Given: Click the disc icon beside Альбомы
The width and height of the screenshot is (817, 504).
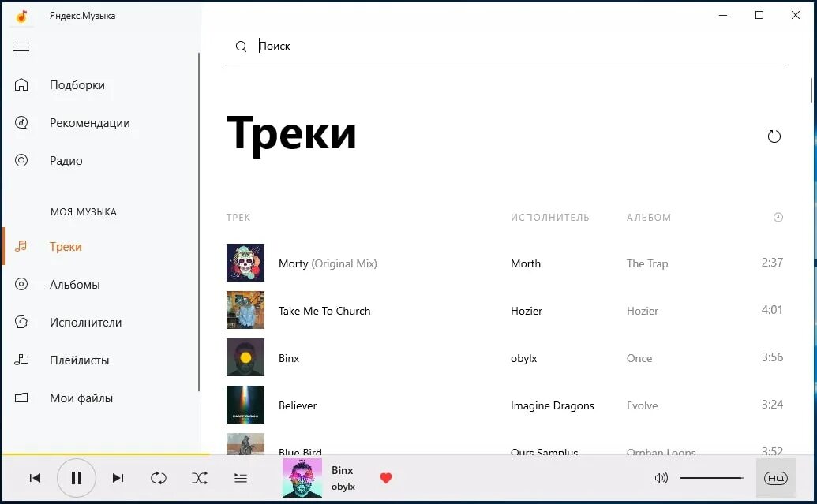Looking at the screenshot, I should click(21, 284).
